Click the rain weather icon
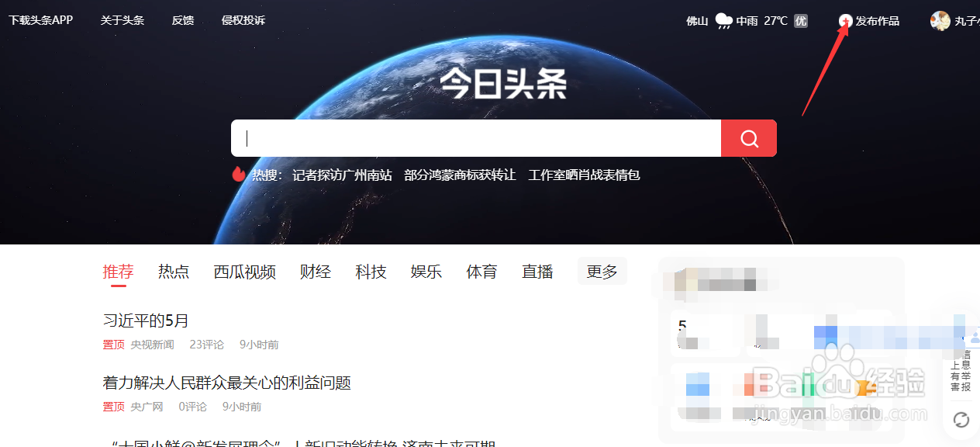The image size is (980, 447). [723, 21]
